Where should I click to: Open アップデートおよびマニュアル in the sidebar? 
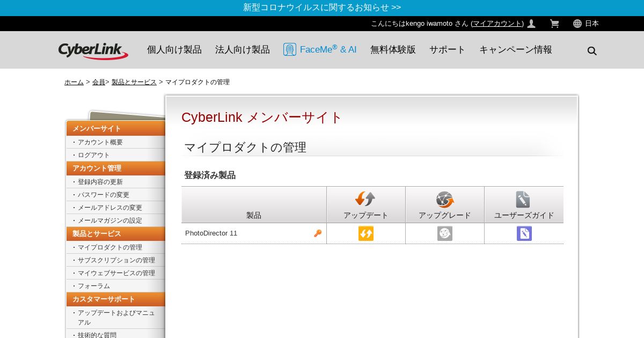coord(116,318)
